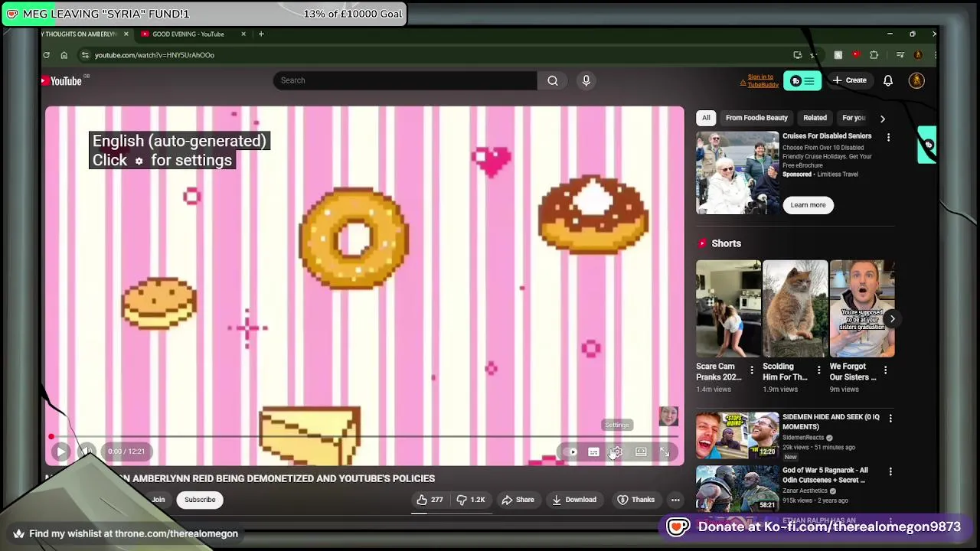Like the video with 277 likes
Viewport: 980px width, 551px height.
tap(430, 500)
